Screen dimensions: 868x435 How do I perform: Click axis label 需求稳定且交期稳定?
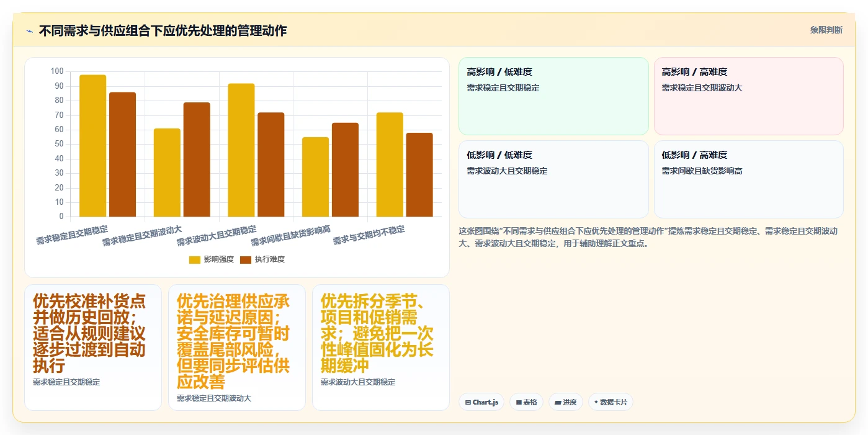point(72,235)
